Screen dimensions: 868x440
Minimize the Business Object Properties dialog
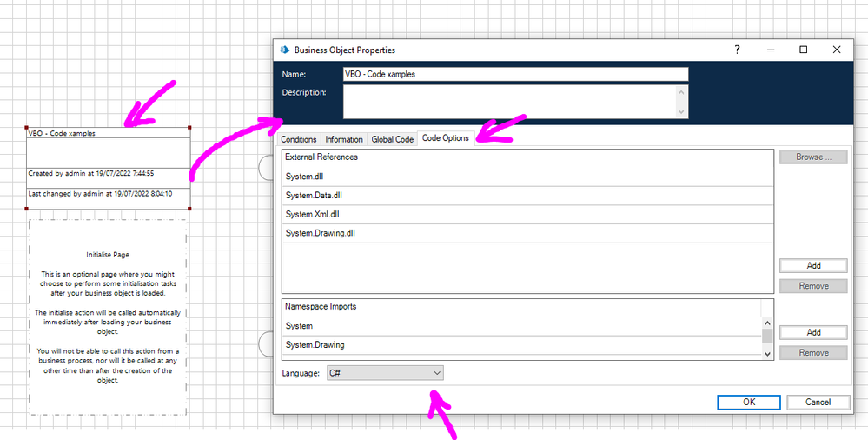pyautogui.click(x=770, y=50)
